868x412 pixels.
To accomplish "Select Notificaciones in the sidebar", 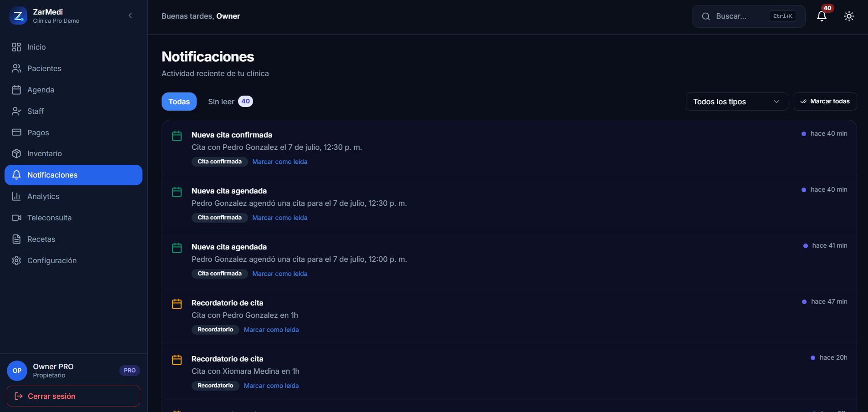I will coord(73,175).
